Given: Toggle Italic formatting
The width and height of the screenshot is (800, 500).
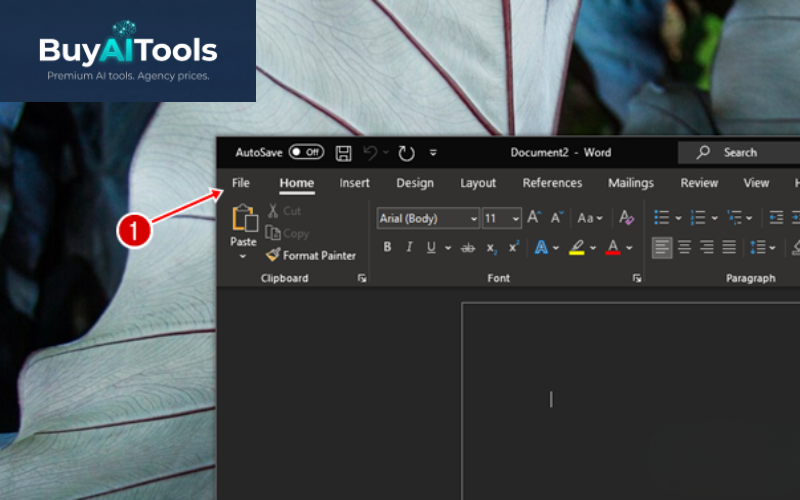Looking at the screenshot, I should (409, 247).
